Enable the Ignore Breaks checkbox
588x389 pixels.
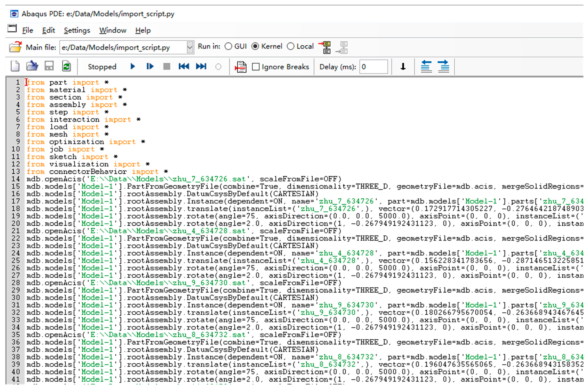(256, 67)
